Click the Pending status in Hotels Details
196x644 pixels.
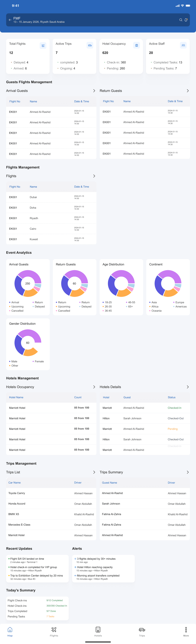pyautogui.click(x=172, y=429)
